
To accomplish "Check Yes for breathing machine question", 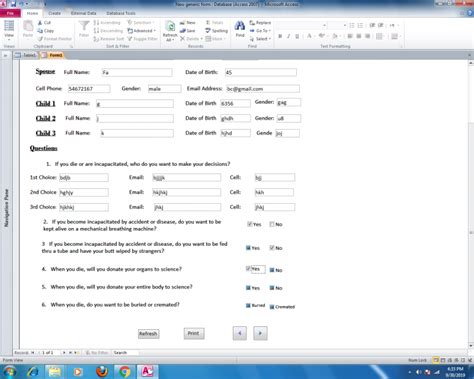I will pyautogui.click(x=249, y=224).
